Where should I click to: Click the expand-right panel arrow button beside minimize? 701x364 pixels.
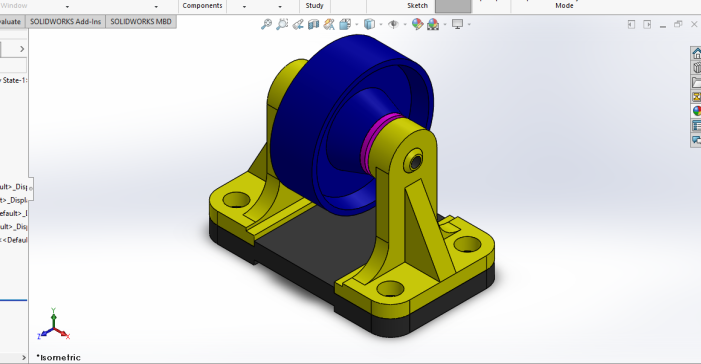click(x=647, y=25)
